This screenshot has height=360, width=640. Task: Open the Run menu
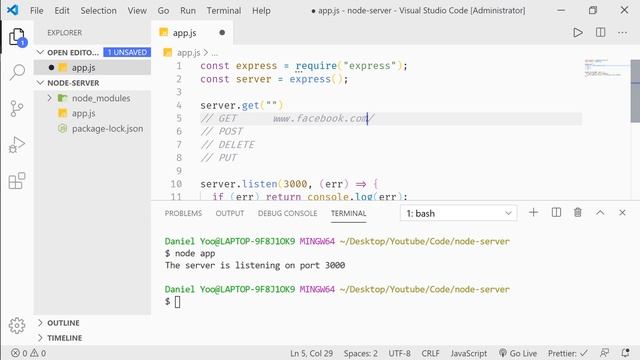(188, 11)
